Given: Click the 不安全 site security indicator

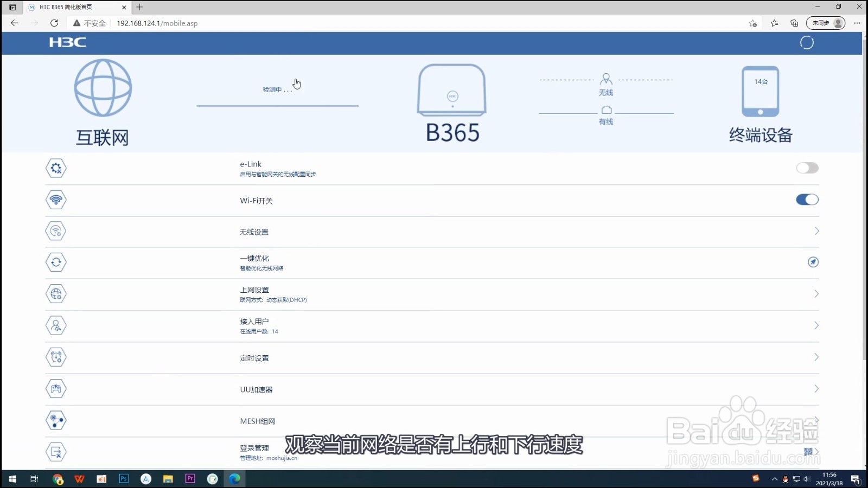Looking at the screenshot, I should coord(90,23).
